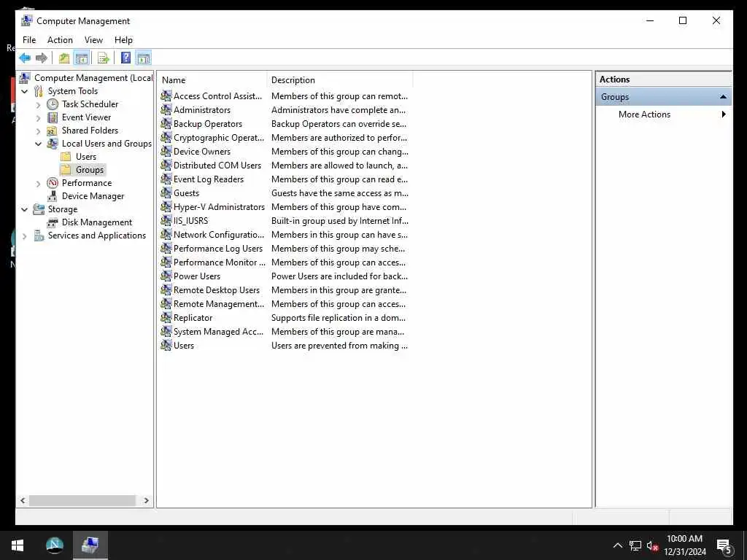Click More Actions in Actions pane
747x560 pixels.
pos(644,114)
